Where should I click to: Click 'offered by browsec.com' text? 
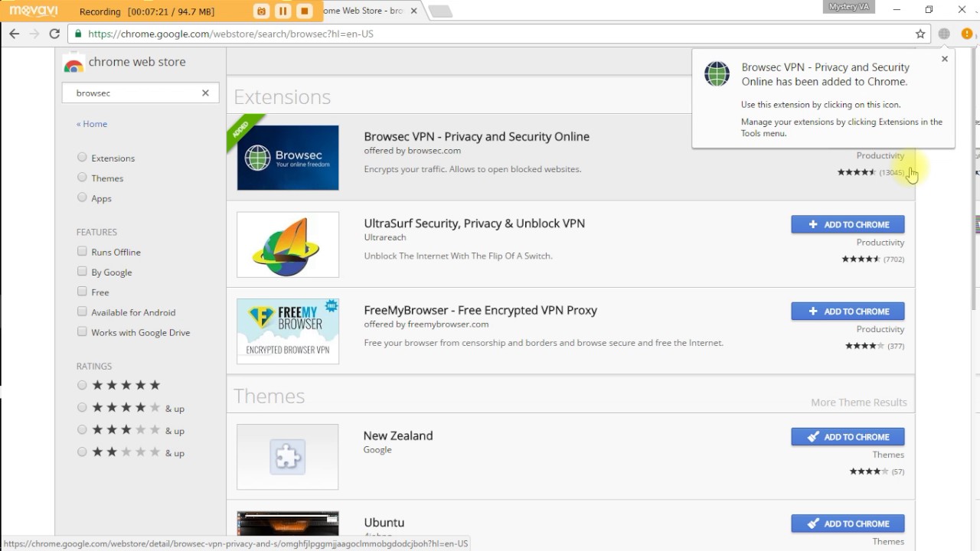(412, 151)
